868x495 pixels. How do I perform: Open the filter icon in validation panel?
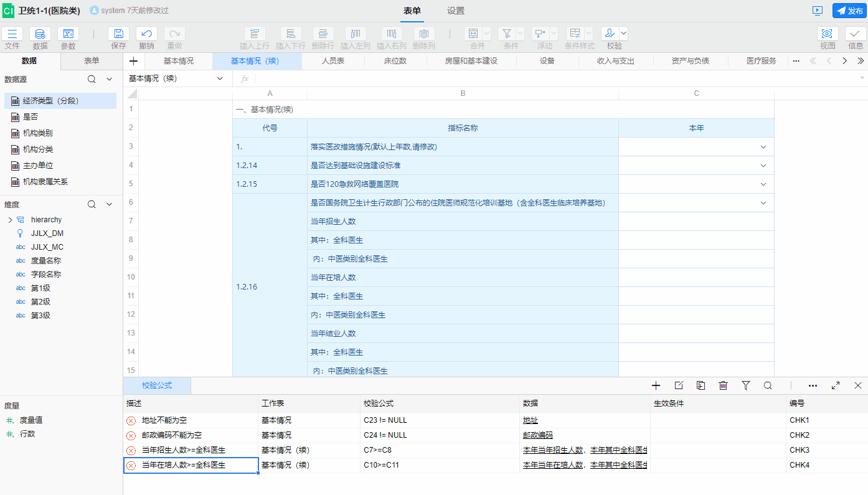click(x=745, y=385)
